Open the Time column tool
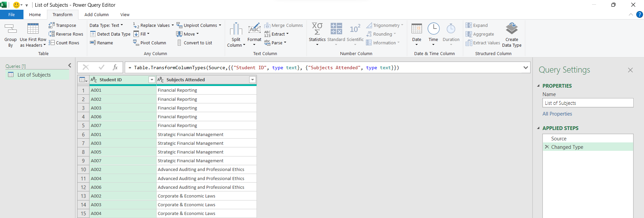The image size is (644, 218). 433,35
